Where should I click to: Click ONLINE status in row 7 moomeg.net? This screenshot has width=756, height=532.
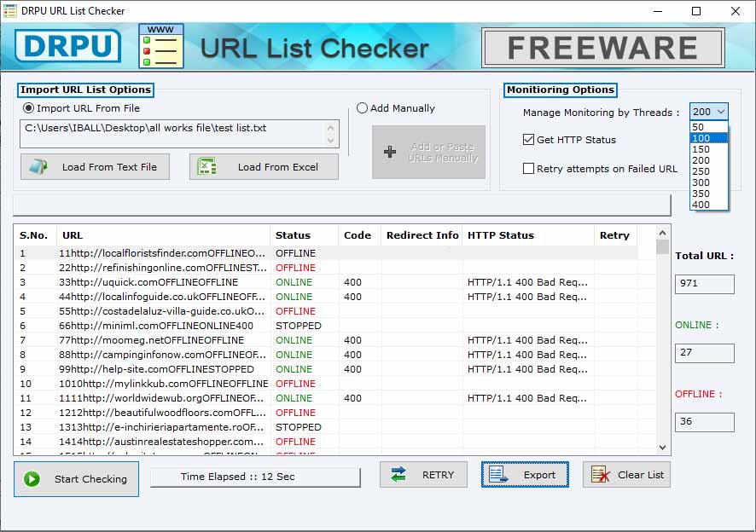[x=294, y=340]
